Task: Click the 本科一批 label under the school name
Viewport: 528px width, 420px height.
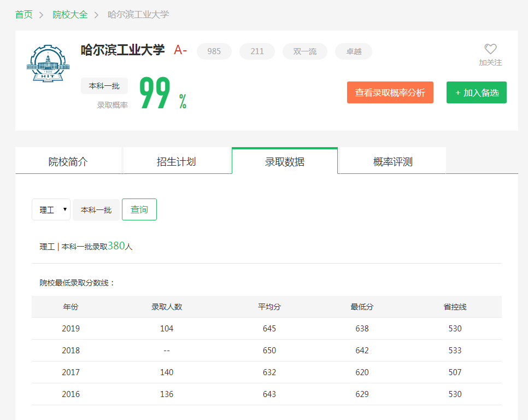Action: 104,86
